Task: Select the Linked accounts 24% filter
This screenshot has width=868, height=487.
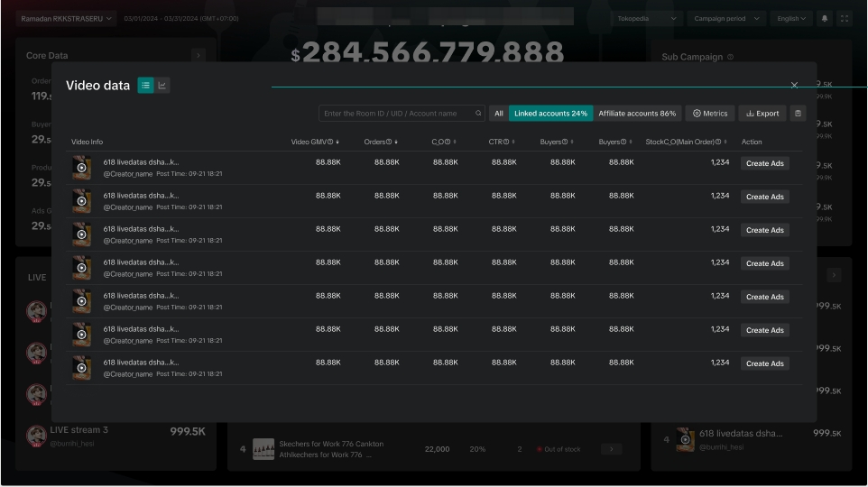Action: [550, 114]
